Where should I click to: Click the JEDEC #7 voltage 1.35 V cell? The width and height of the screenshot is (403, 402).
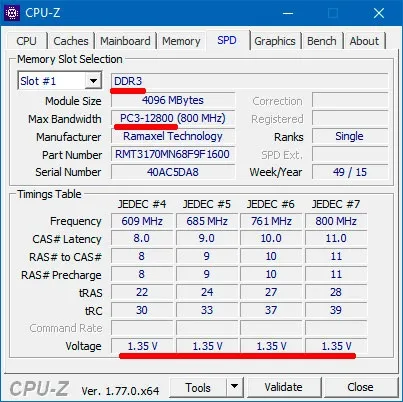pos(336,346)
